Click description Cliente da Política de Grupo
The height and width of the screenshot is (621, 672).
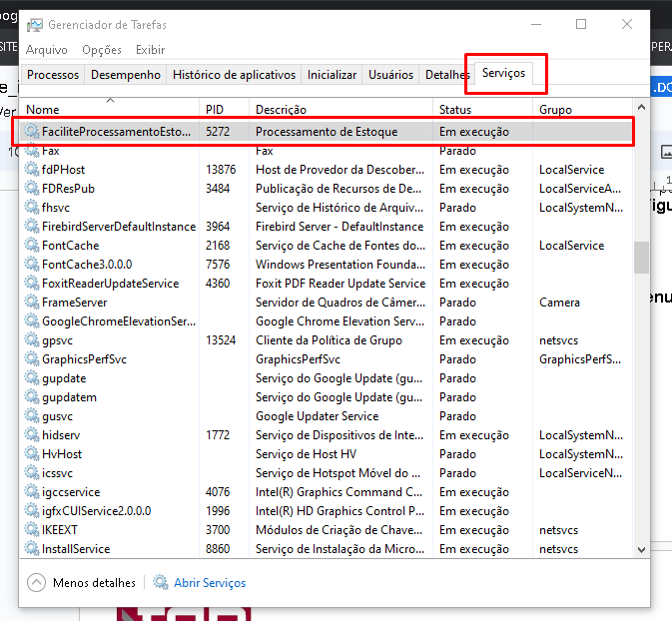329,340
